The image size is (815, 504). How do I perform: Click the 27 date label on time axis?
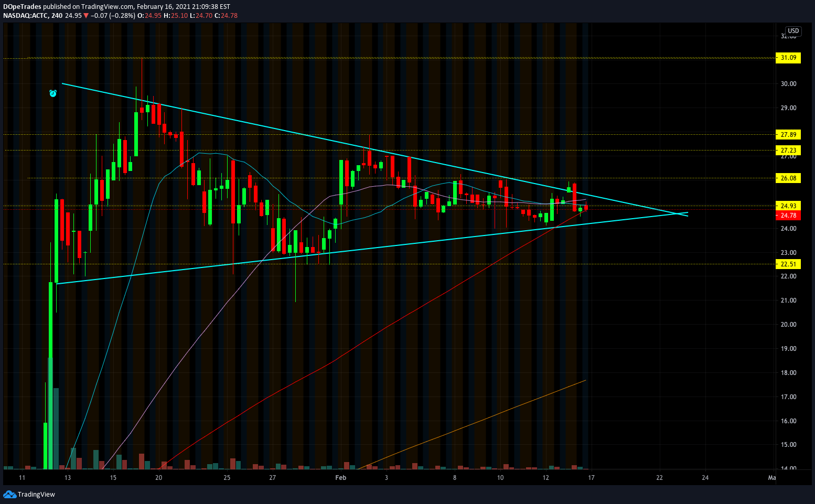(273, 478)
